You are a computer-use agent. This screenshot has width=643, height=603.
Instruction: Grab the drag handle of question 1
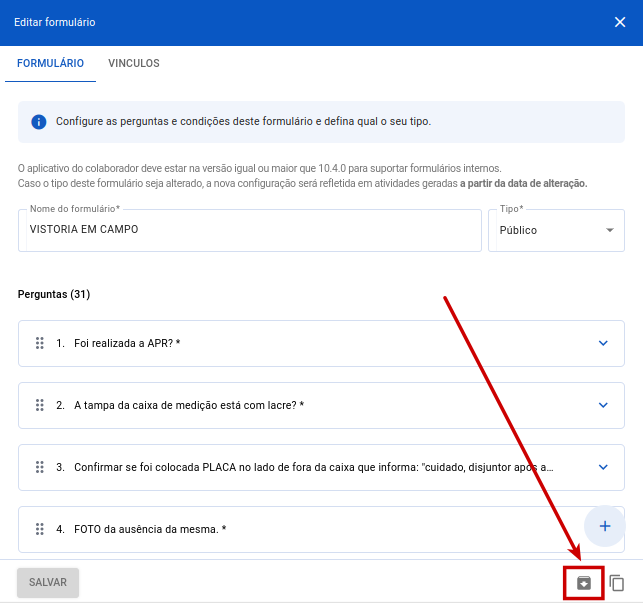(40, 343)
